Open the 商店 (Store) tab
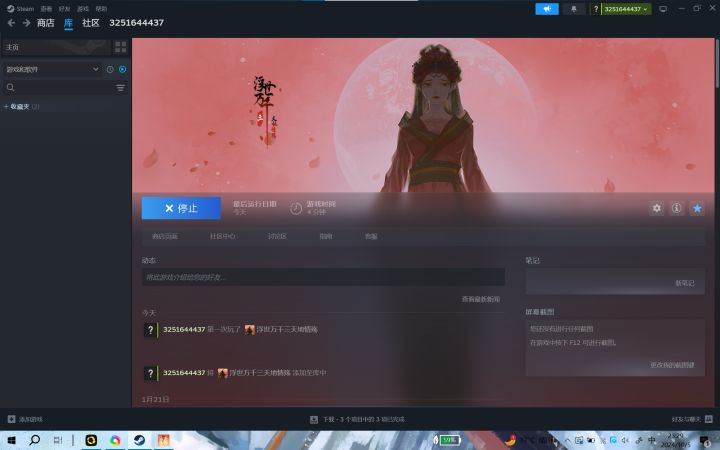Screen dimensions: 720x450 click(45, 23)
